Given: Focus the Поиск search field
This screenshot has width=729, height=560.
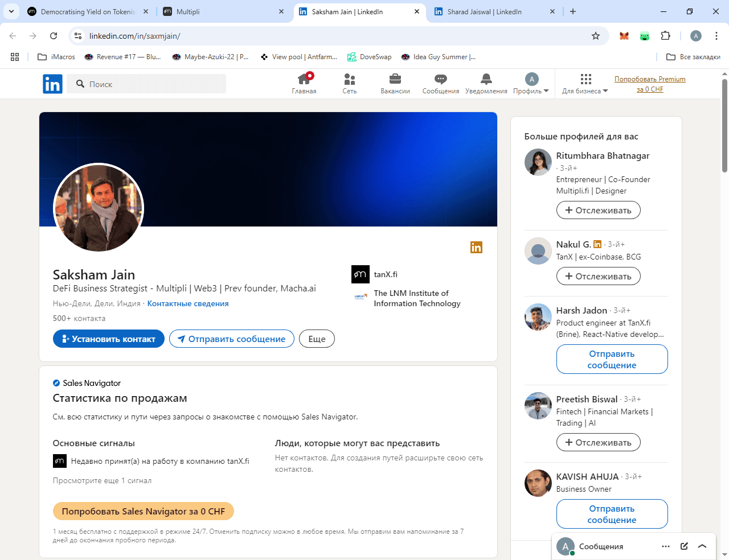Looking at the screenshot, I should pyautogui.click(x=146, y=84).
